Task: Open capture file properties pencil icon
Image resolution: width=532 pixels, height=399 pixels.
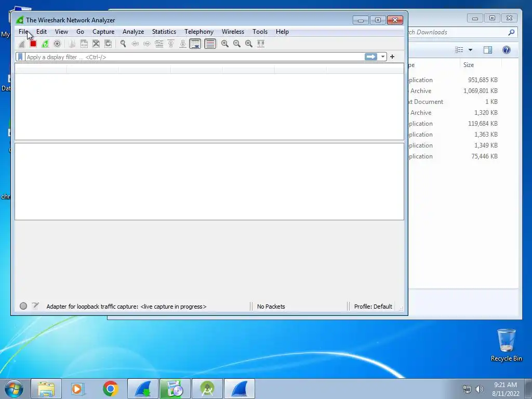Action: click(35, 306)
